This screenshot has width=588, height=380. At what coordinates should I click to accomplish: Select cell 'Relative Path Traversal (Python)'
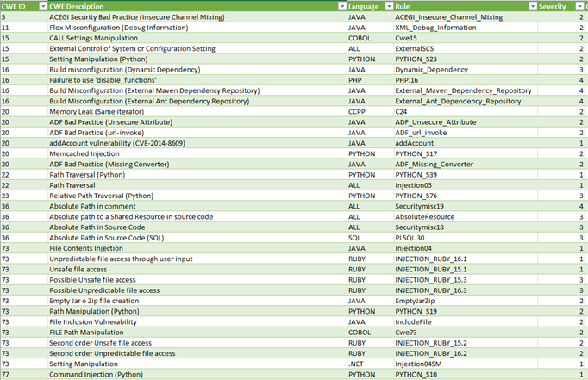pos(197,196)
